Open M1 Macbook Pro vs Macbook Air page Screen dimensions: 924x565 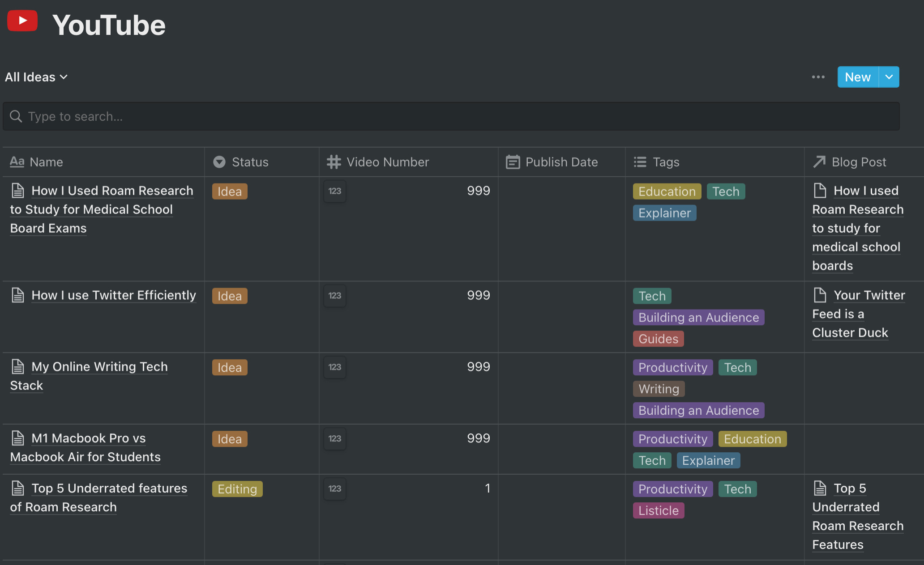coord(86,447)
